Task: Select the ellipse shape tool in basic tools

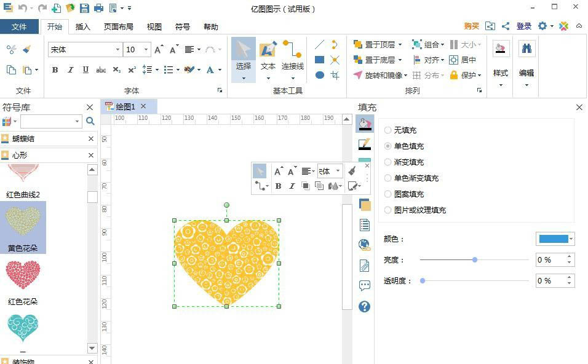Action: point(319,75)
